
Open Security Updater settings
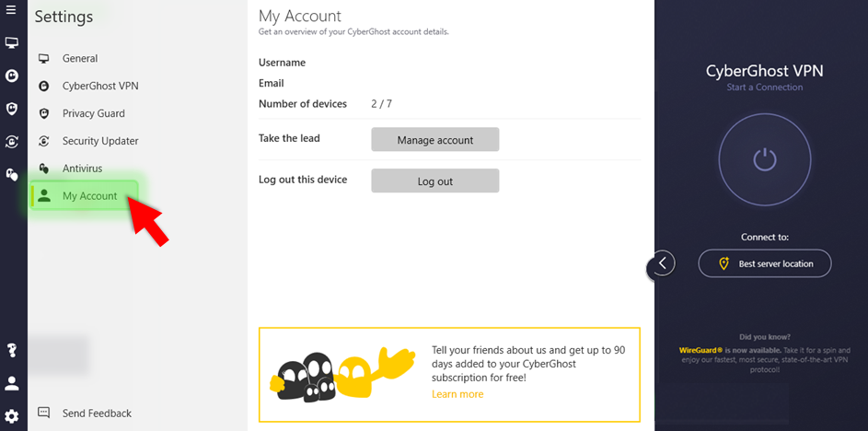click(x=99, y=142)
